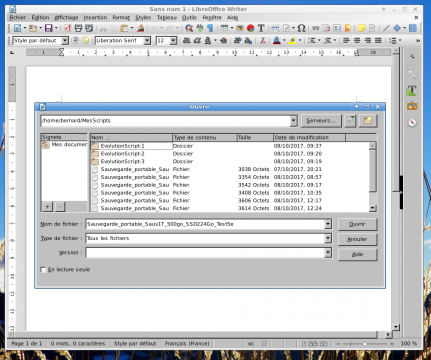
Task: Toggle formatting marks pilcrow
Action: (210, 28)
